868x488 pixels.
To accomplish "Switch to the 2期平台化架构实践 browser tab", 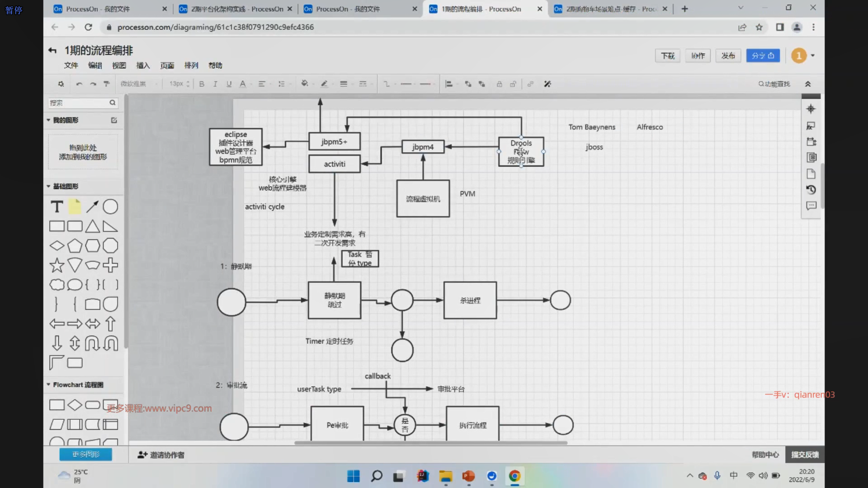I will click(235, 9).
